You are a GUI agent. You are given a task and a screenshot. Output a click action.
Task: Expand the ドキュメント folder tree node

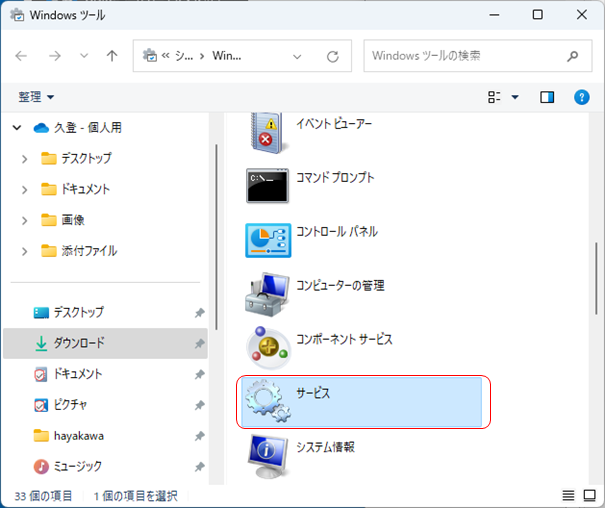coord(25,189)
